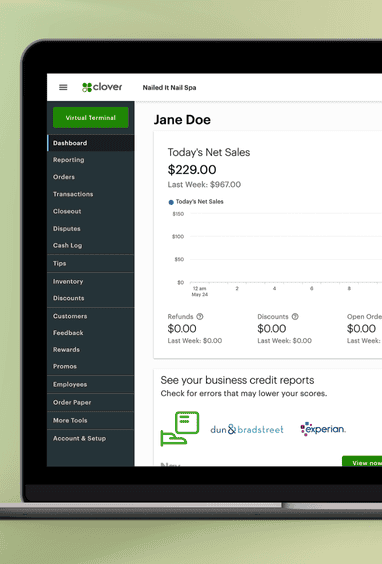Open Disputes section

click(91, 229)
